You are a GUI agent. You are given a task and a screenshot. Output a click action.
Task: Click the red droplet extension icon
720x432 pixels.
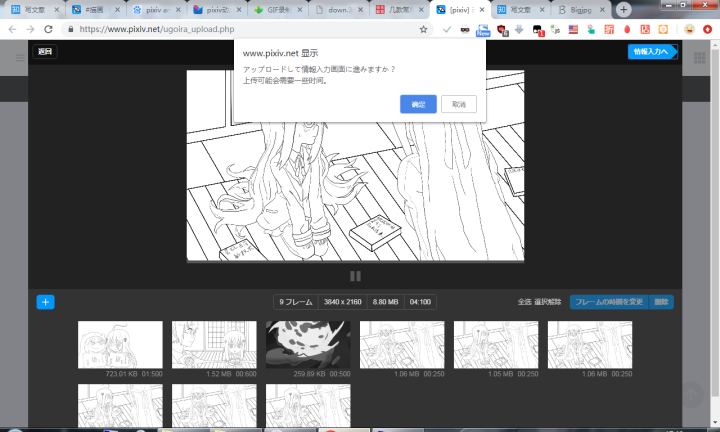click(x=627, y=29)
